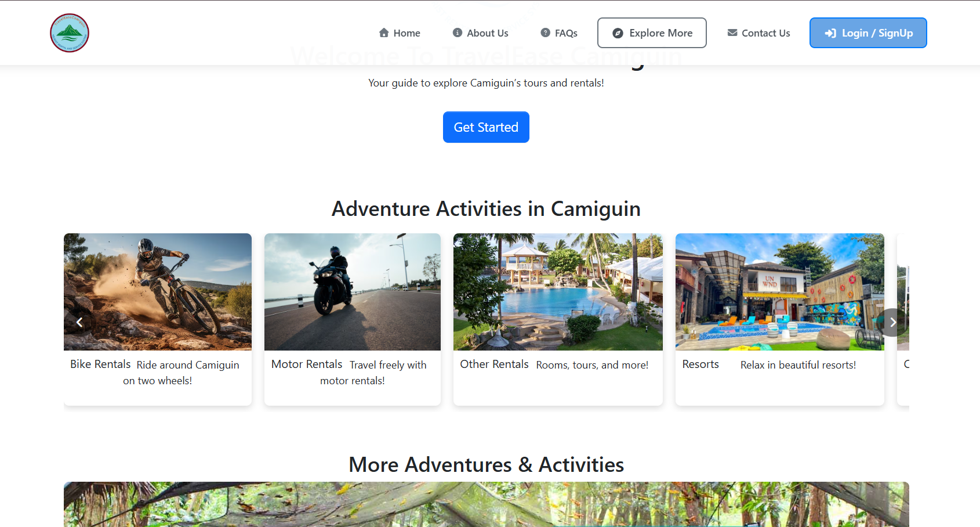Click the Get Started button

pyautogui.click(x=486, y=127)
